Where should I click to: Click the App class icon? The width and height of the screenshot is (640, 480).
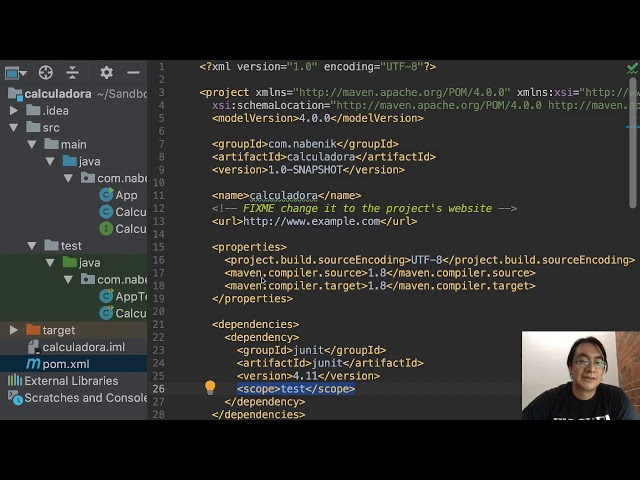point(106,195)
